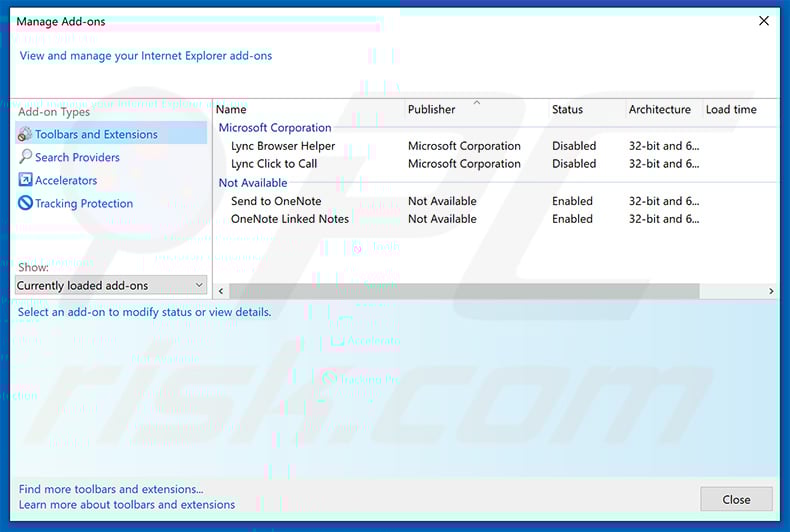Image resolution: width=790 pixels, height=532 pixels.
Task: Click Disabled status of Lync Browser Helper
Action: pos(574,146)
